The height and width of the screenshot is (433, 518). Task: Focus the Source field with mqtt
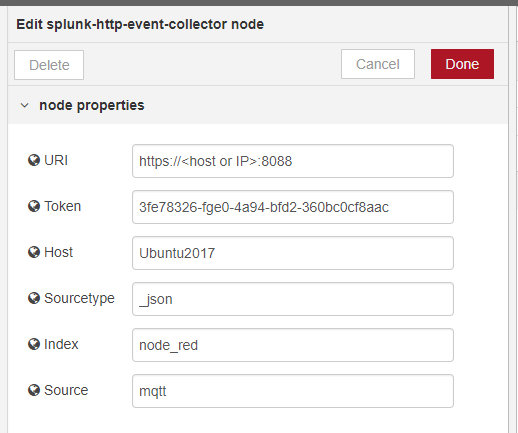click(x=293, y=391)
